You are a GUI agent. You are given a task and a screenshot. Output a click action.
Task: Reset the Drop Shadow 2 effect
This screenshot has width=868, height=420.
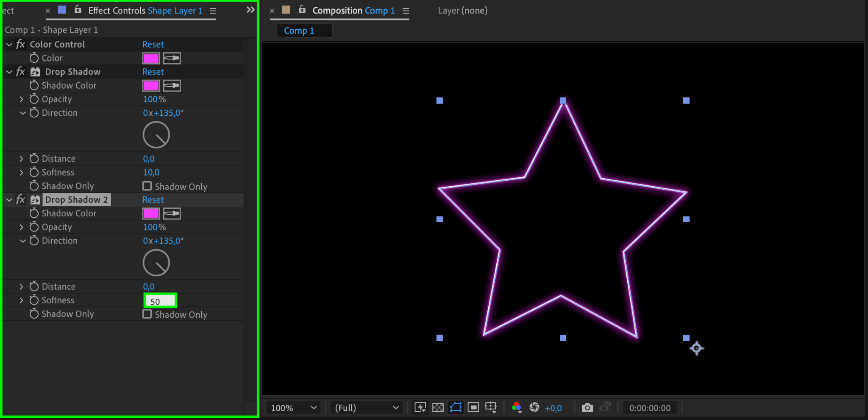tap(153, 200)
